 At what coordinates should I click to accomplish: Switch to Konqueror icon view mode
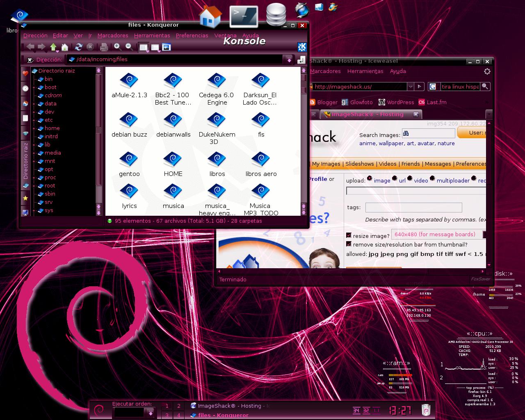tap(143, 47)
